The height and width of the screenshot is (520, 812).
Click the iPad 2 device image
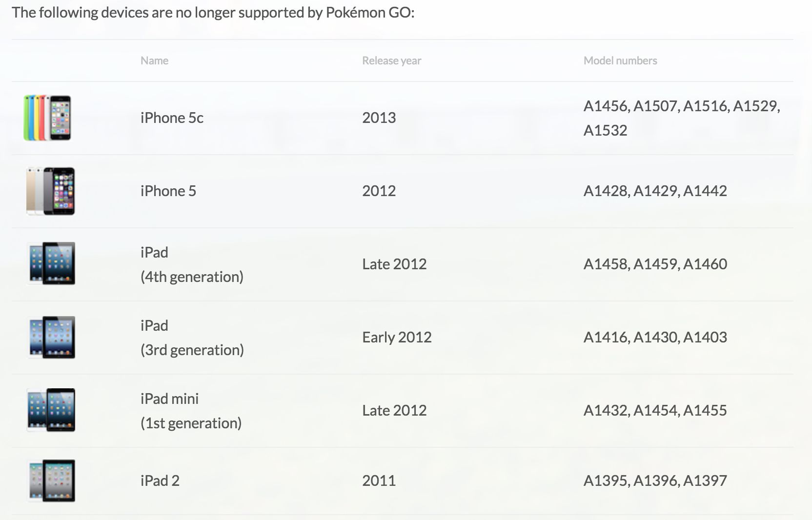pyautogui.click(x=51, y=481)
